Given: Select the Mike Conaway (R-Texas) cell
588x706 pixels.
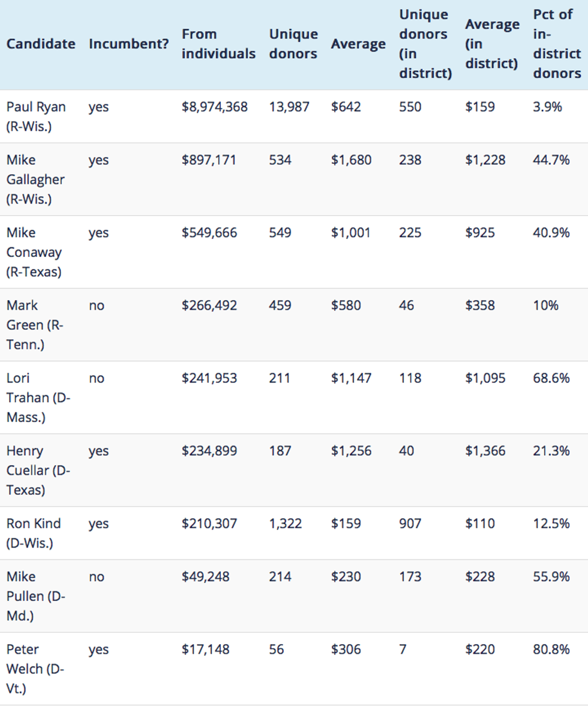Looking at the screenshot, I should [x=34, y=252].
